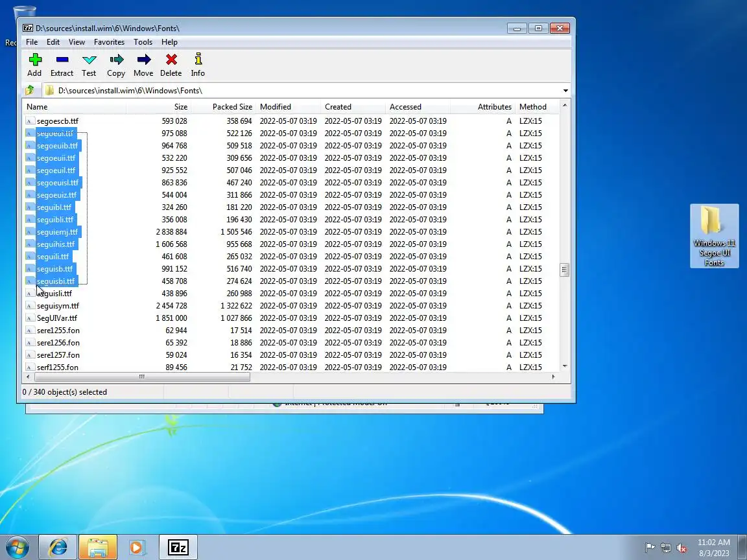Sort by Packed Size column header

pos(224,107)
